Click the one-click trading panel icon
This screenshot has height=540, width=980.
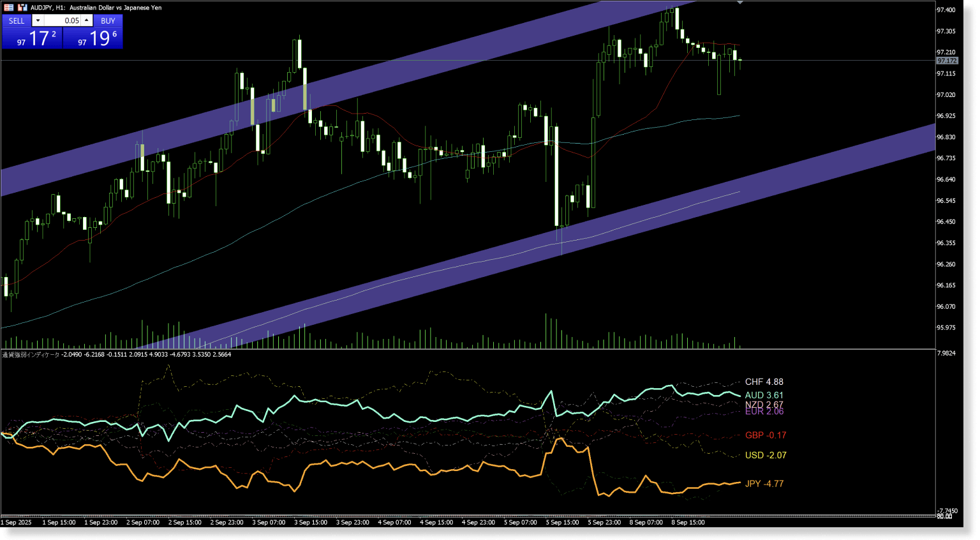coord(23,7)
